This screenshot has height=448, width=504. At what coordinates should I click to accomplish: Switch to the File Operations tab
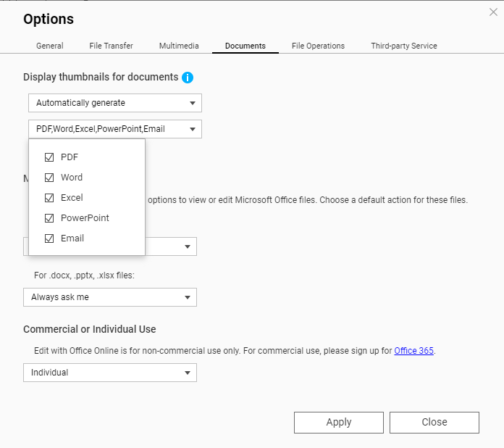(x=318, y=46)
